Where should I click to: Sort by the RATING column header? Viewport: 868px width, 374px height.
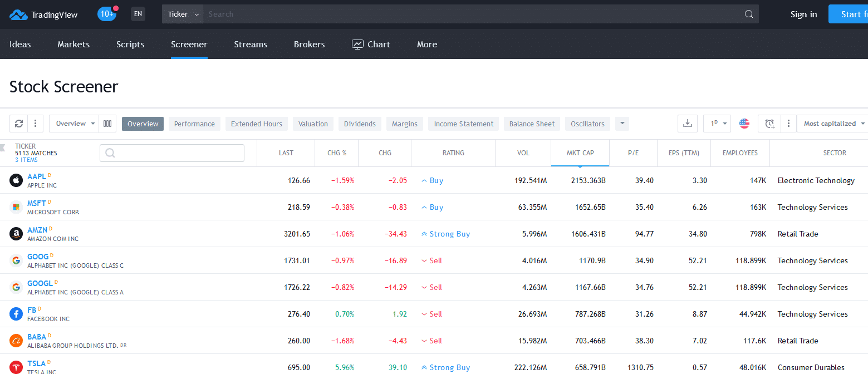coord(453,153)
